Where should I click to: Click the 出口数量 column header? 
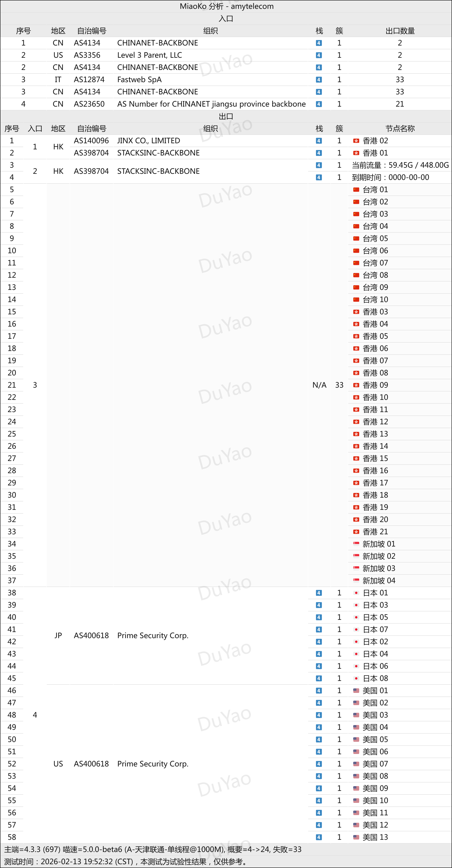tap(400, 31)
